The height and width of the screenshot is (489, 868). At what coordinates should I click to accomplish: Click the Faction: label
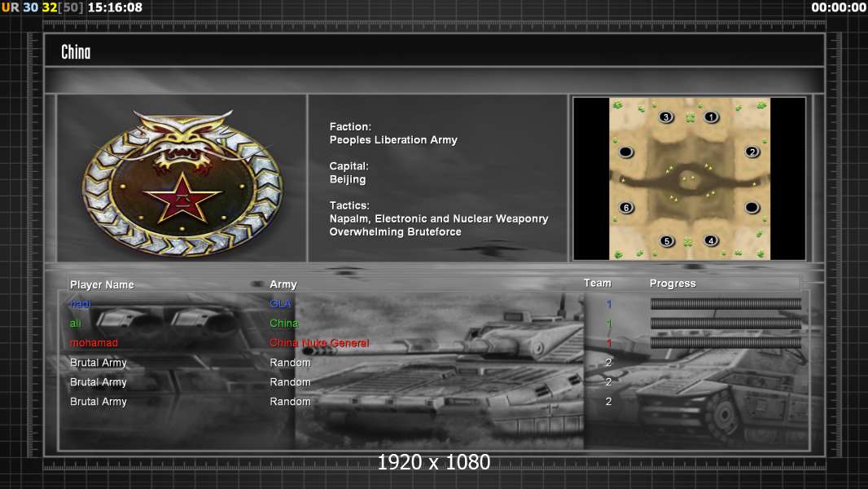[350, 127]
